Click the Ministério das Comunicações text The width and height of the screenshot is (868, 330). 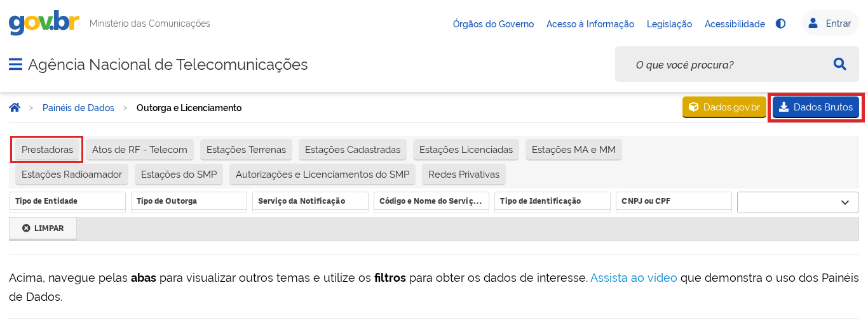coord(150,23)
